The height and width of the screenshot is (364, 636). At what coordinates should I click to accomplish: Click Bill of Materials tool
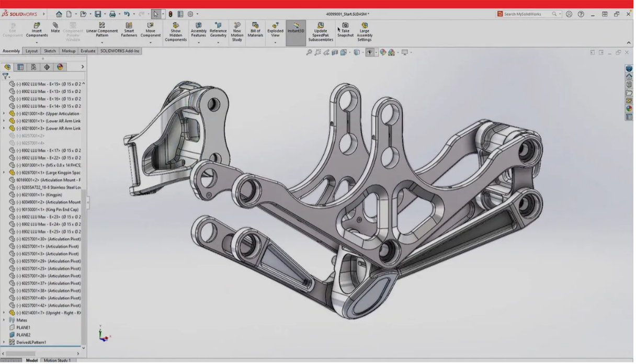click(255, 30)
